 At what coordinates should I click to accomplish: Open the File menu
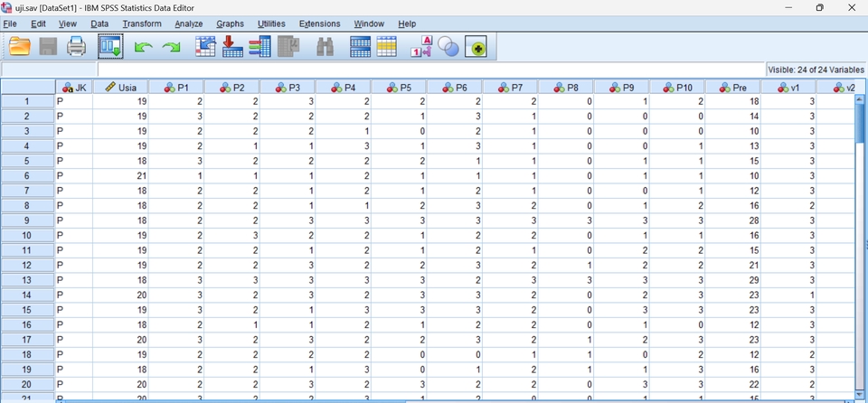(10, 23)
